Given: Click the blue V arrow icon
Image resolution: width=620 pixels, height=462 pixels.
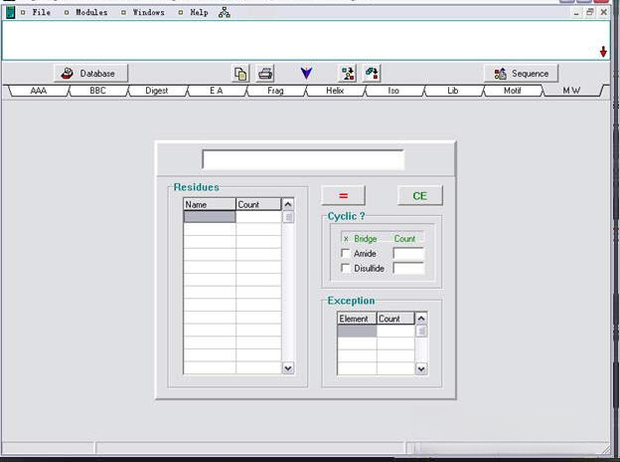Looking at the screenshot, I should tap(306, 73).
